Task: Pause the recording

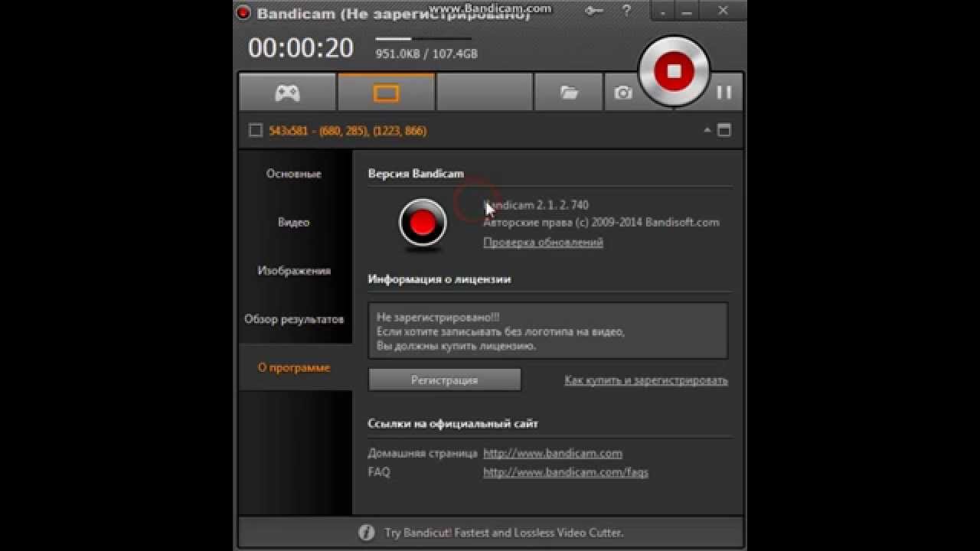Action: pyautogui.click(x=724, y=93)
